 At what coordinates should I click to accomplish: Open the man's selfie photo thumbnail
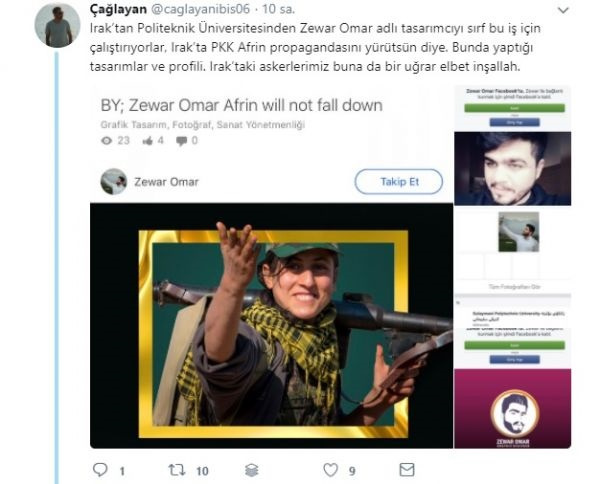(512, 169)
